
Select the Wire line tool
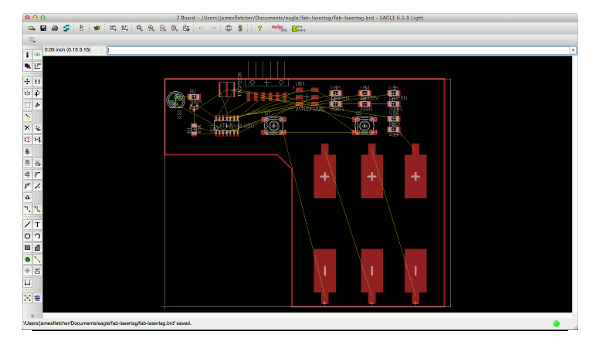(27, 225)
